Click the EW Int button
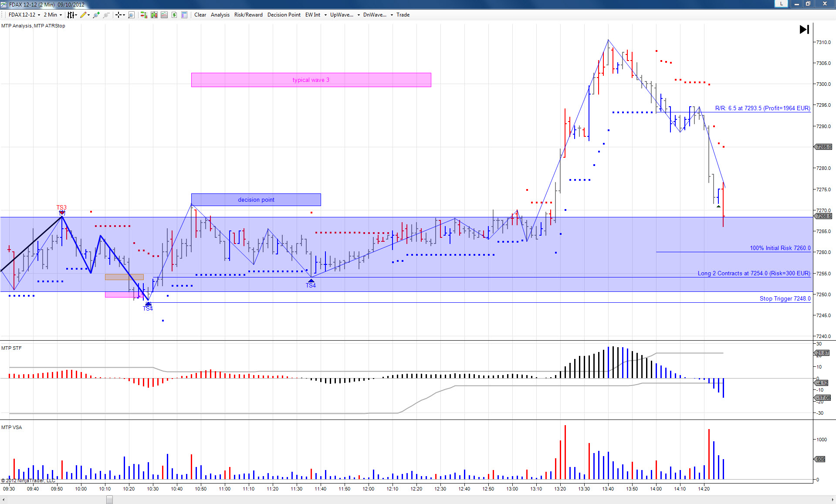The width and height of the screenshot is (836, 504). click(313, 15)
